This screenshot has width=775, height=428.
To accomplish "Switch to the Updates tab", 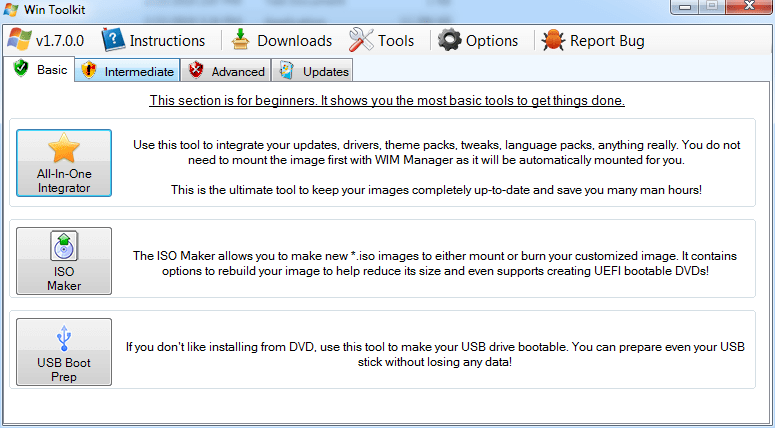I will click(x=312, y=71).
